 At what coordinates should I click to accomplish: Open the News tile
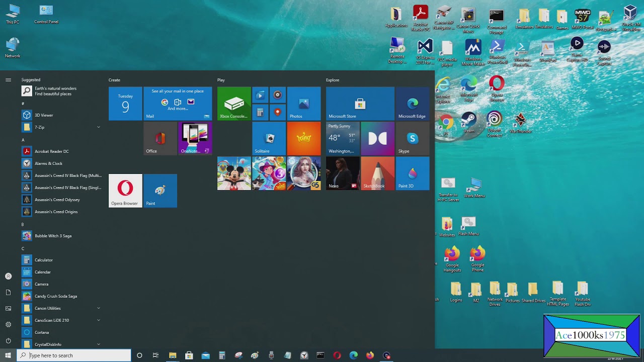click(343, 173)
